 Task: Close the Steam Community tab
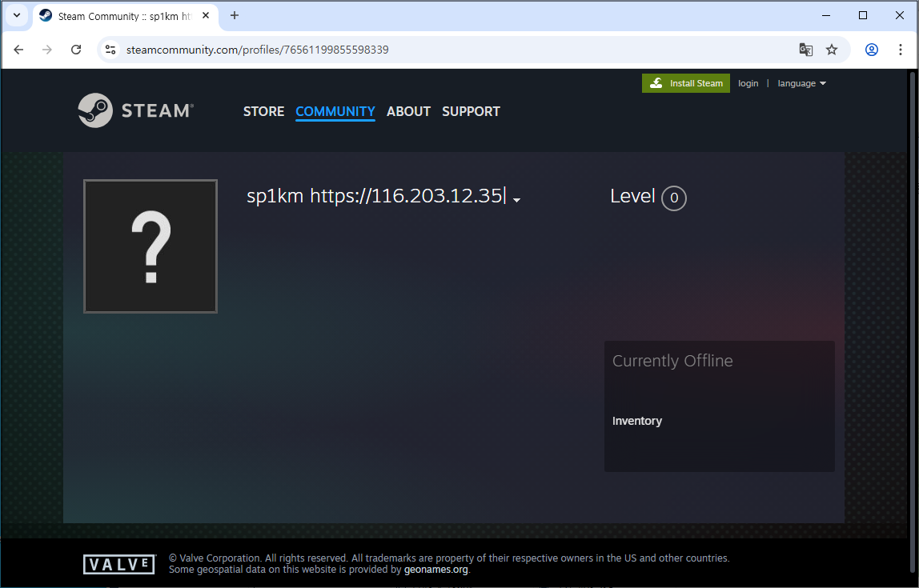206,16
